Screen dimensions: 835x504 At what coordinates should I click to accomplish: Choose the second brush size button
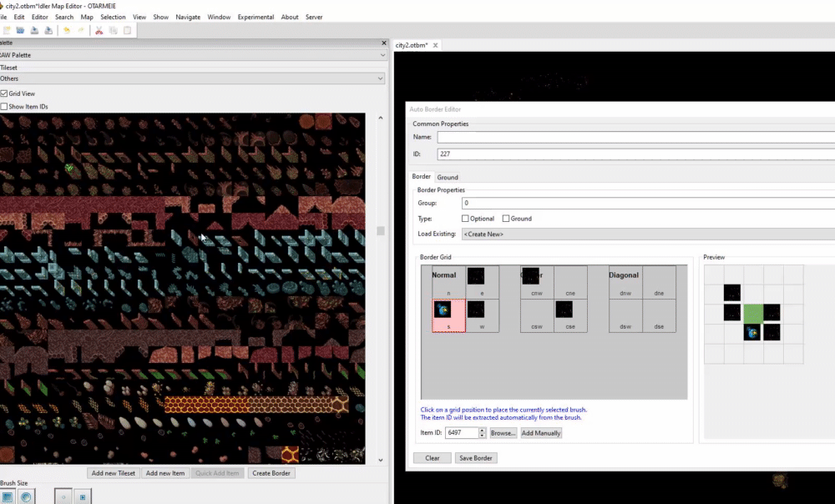tap(83, 496)
